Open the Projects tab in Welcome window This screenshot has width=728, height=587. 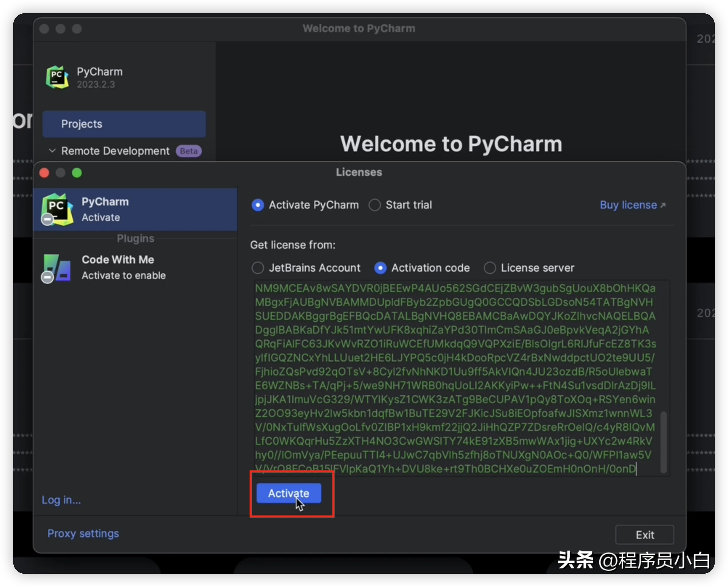click(x=124, y=124)
